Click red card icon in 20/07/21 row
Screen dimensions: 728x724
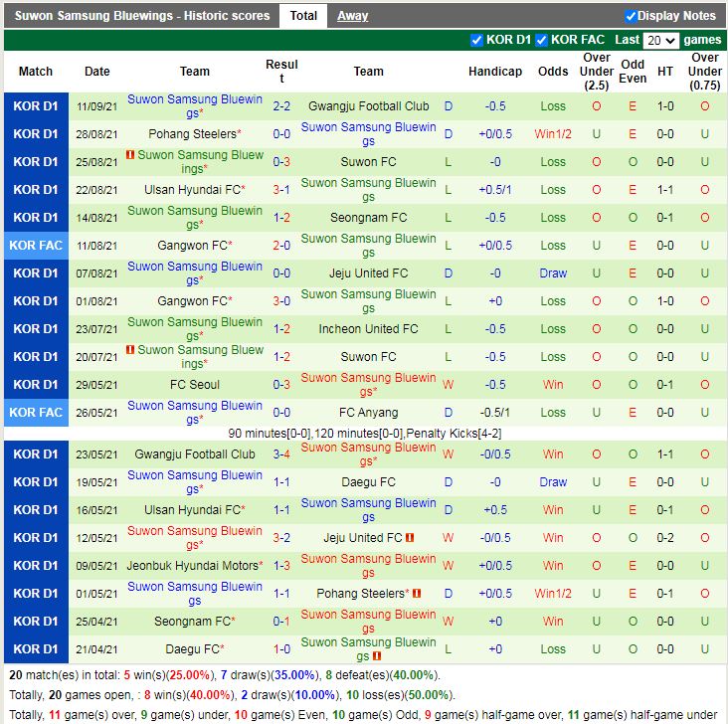pyautogui.click(x=130, y=350)
